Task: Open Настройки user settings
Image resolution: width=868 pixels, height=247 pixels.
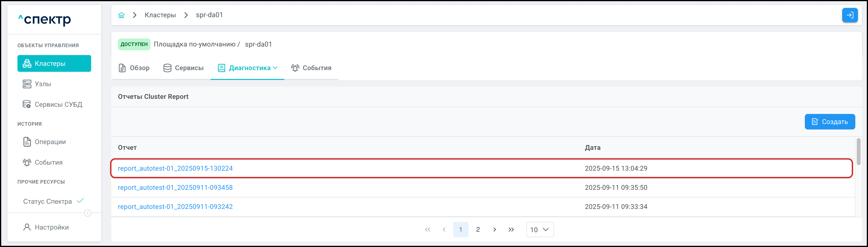Action: pyautogui.click(x=51, y=227)
